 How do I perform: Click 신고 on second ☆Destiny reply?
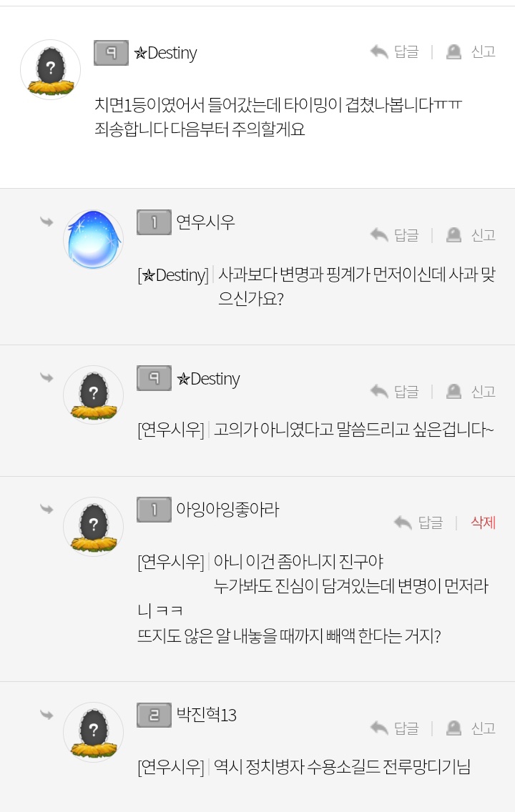pos(483,391)
